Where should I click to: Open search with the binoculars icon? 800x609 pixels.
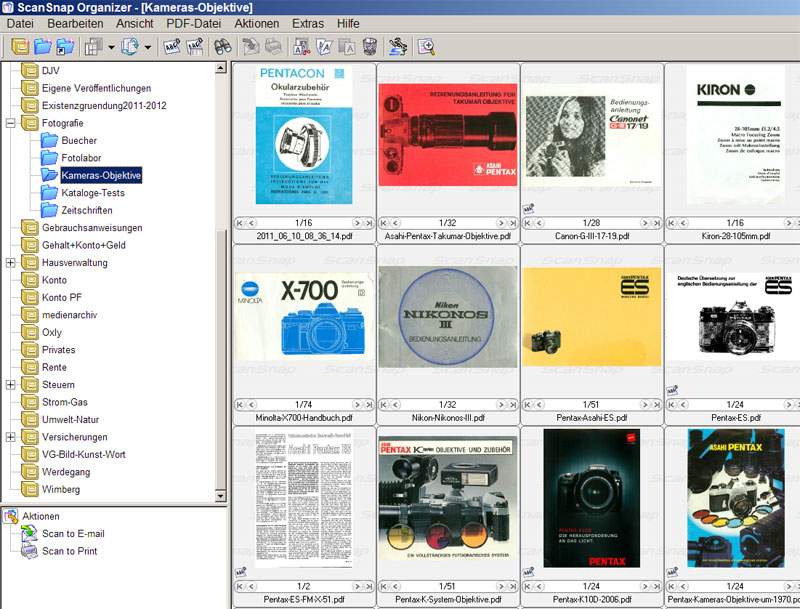[x=222, y=46]
